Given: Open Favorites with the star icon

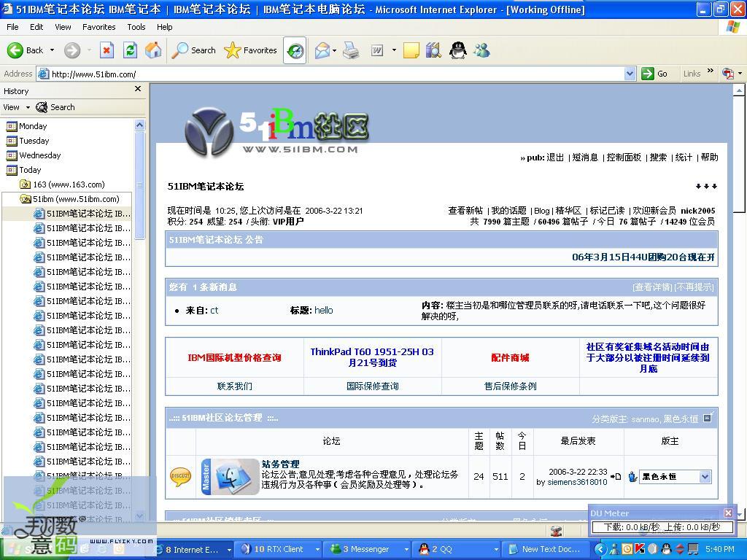Looking at the screenshot, I should 250,50.
